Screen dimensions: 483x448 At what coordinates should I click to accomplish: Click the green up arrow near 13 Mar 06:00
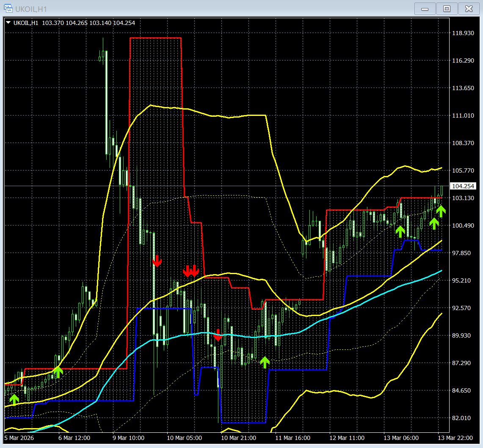click(400, 231)
